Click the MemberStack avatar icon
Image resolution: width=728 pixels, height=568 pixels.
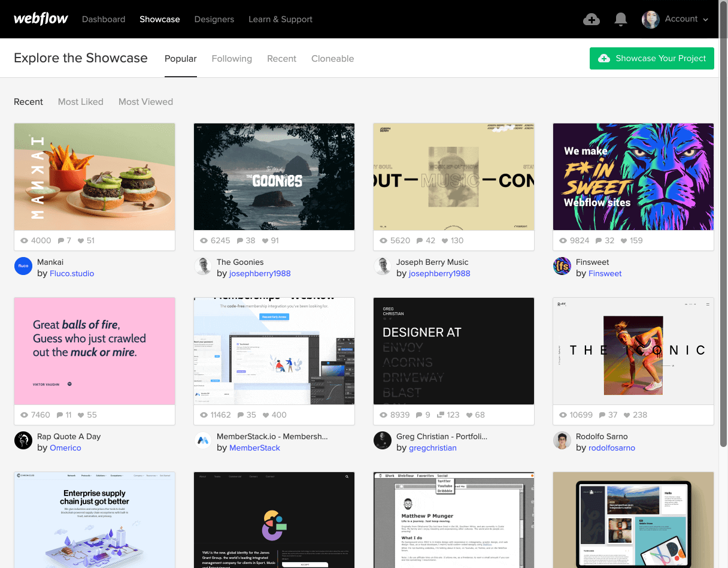pyautogui.click(x=203, y=441)
